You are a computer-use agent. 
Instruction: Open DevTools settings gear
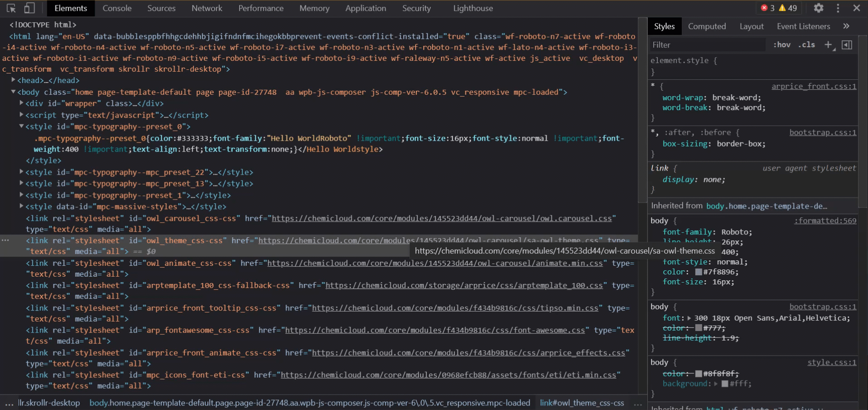pos(818,8)
